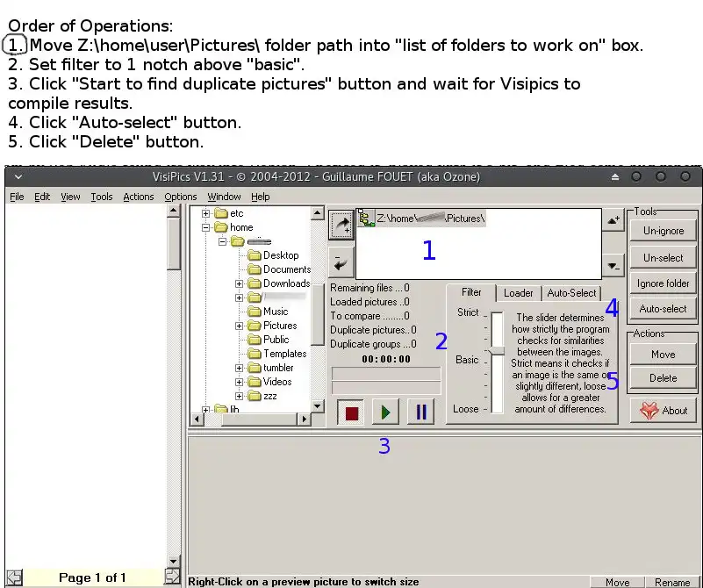Expand the Videos folder
703x588 pixels.
tap(239, 383)
